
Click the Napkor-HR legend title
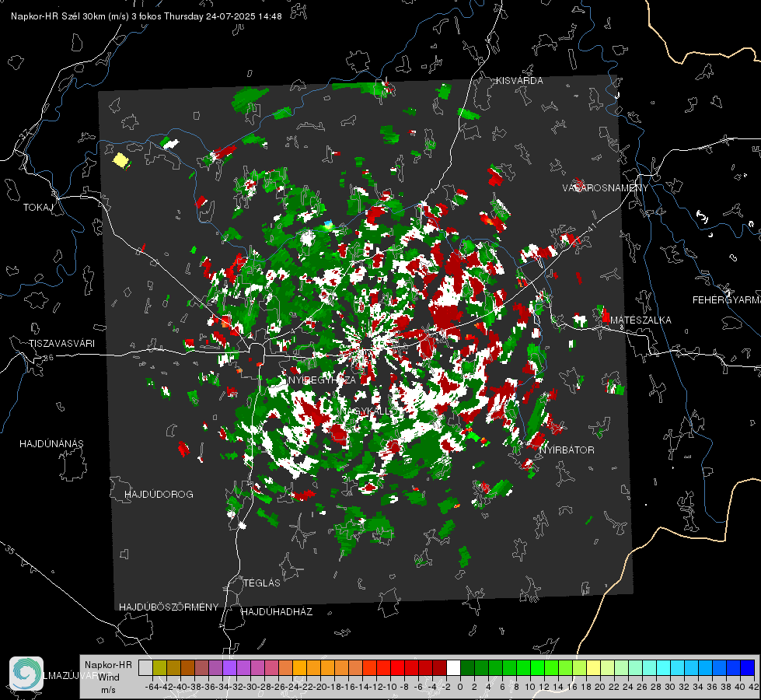tap(108, 665)
